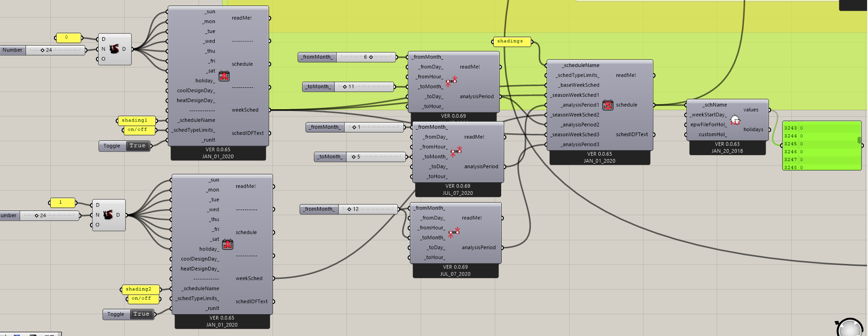Click the scrollbar in the green output panel

coord(859,140)
